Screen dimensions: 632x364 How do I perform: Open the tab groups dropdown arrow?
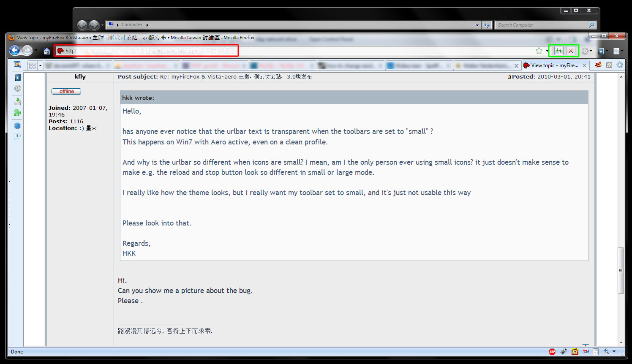point(40,66)
